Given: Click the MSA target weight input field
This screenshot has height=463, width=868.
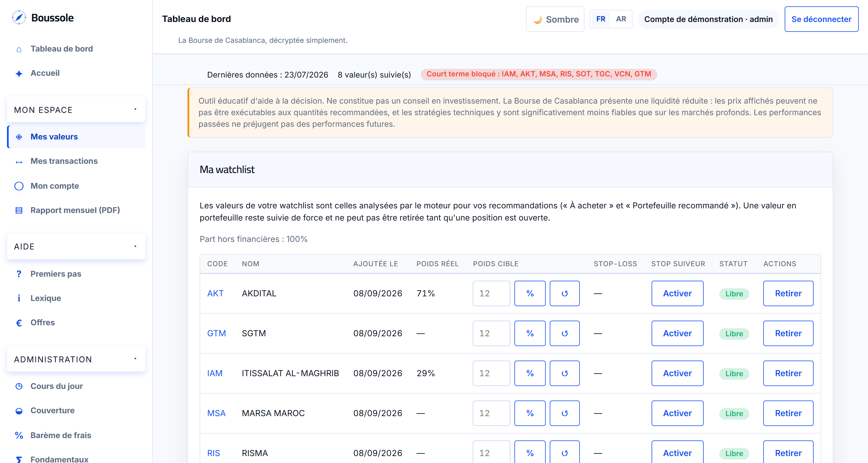Looking at the screenshot, I should click(491, 413).
